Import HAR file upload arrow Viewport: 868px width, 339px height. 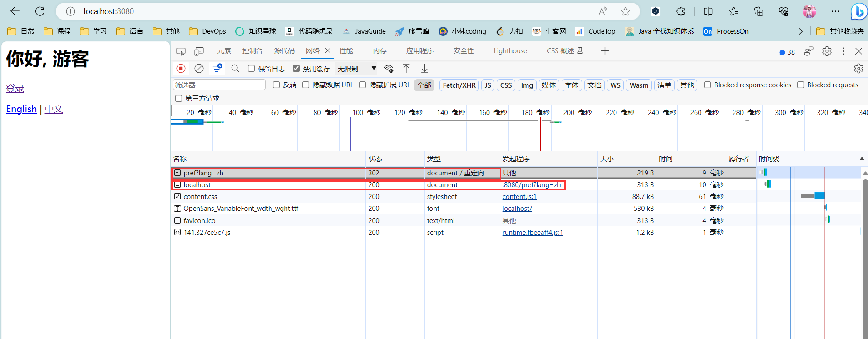point(406,68)
